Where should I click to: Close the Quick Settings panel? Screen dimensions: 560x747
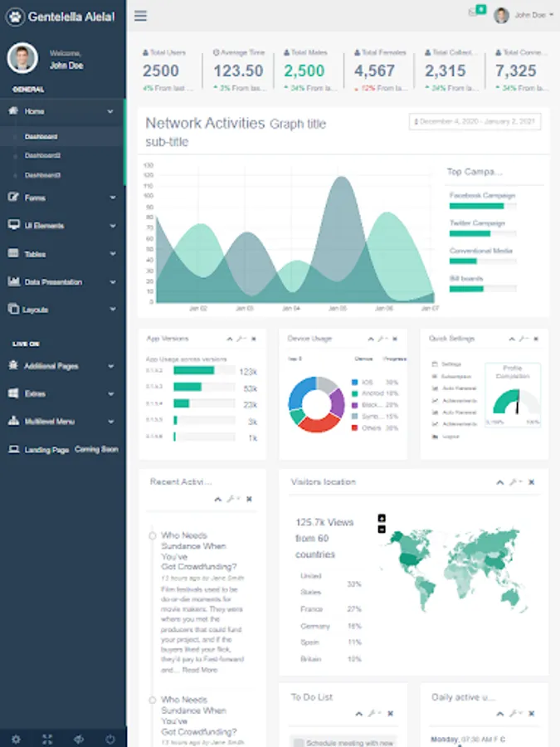536,339
